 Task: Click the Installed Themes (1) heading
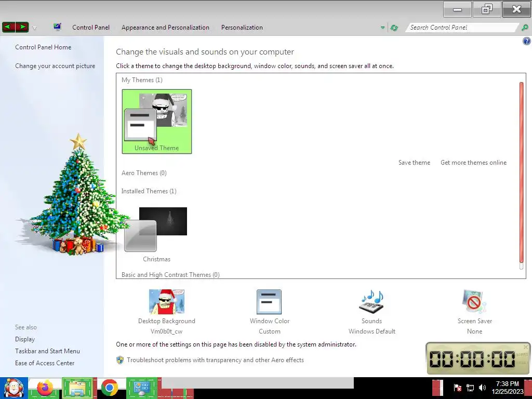(149, 191)
